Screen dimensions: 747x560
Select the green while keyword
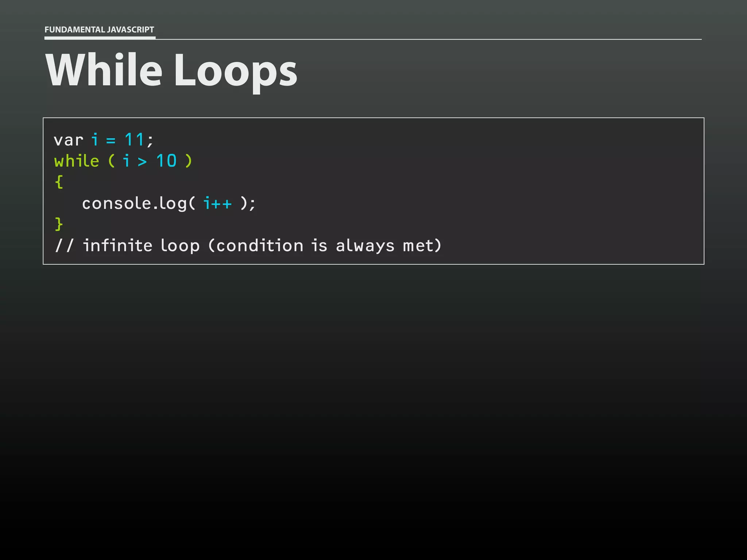pyautogui.click(x=77, y=161)
